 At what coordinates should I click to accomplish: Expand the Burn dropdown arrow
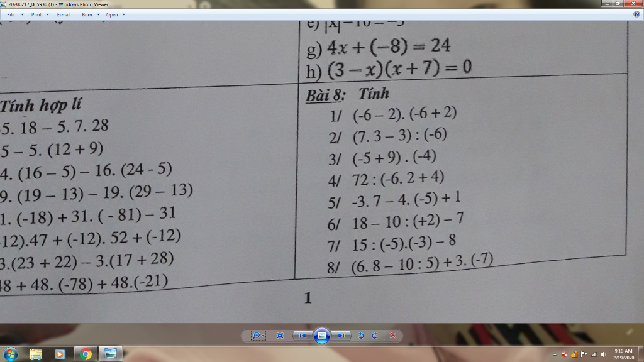tap(98, 15)
